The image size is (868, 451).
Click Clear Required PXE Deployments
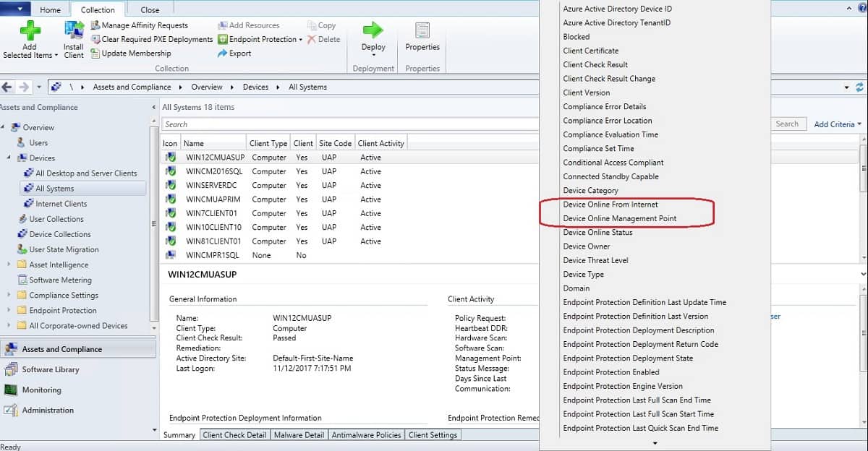[x=157, y=39]
